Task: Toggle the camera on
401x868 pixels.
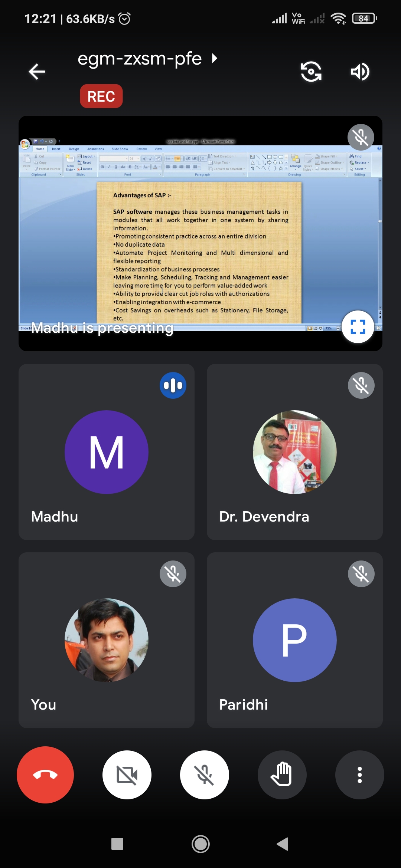Action: [127, 775]
